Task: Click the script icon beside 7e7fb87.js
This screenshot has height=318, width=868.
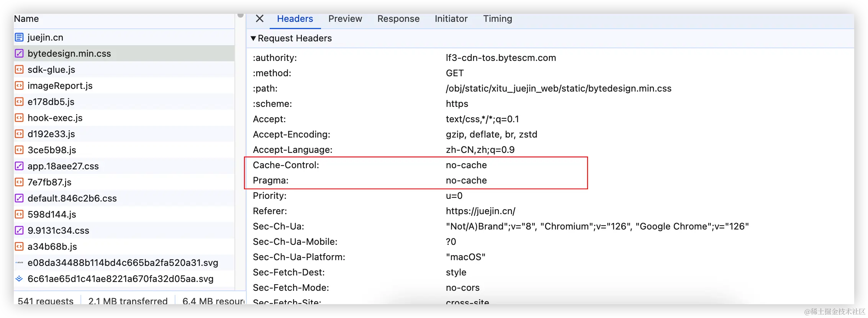Action: coord(19,182)
